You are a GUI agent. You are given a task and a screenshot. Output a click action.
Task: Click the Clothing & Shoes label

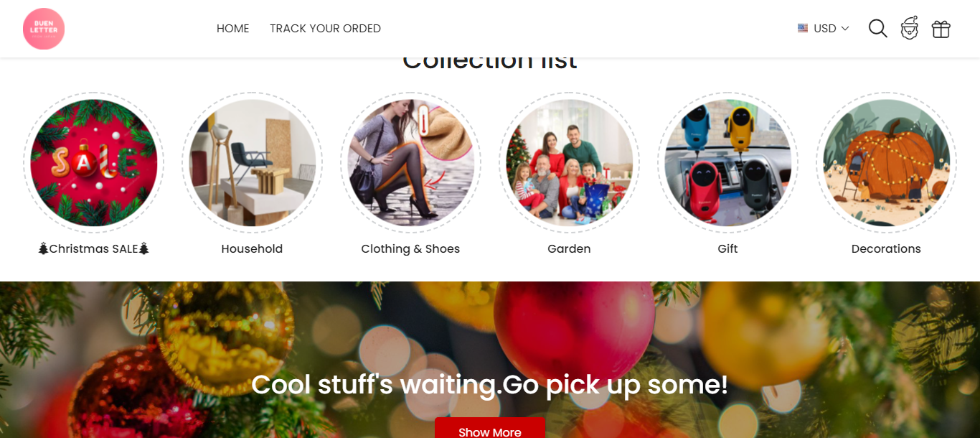tap(410, 249)
